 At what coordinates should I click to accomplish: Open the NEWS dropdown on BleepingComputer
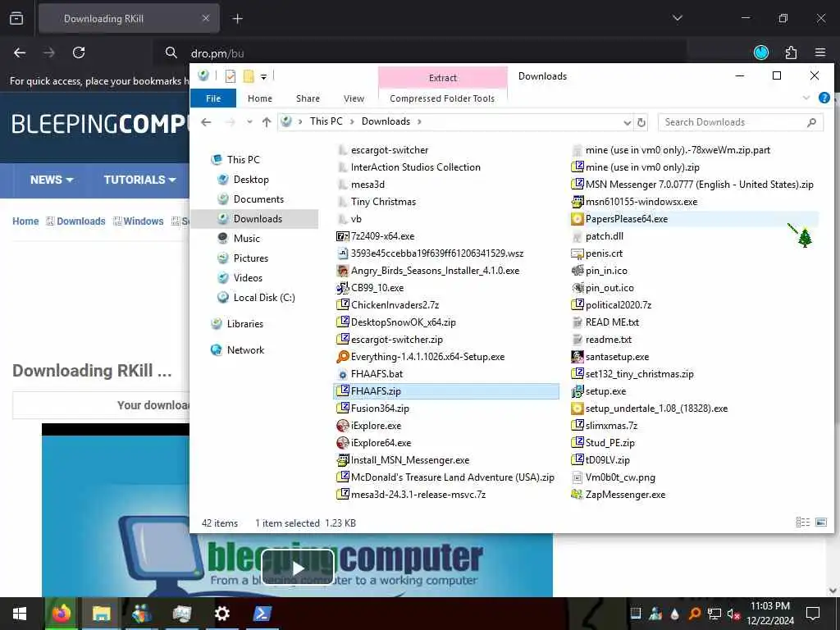(52, 180)
